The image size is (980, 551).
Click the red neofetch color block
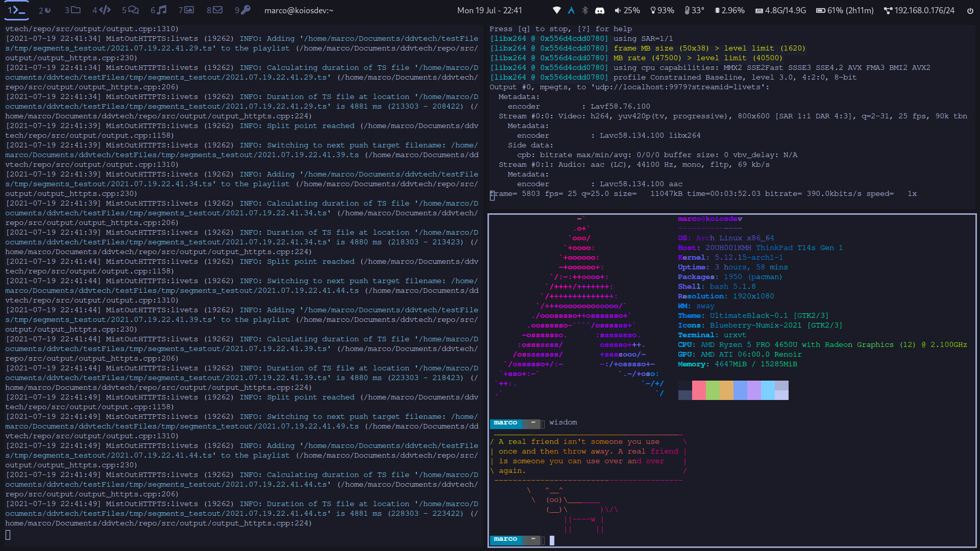click(699, 390)
